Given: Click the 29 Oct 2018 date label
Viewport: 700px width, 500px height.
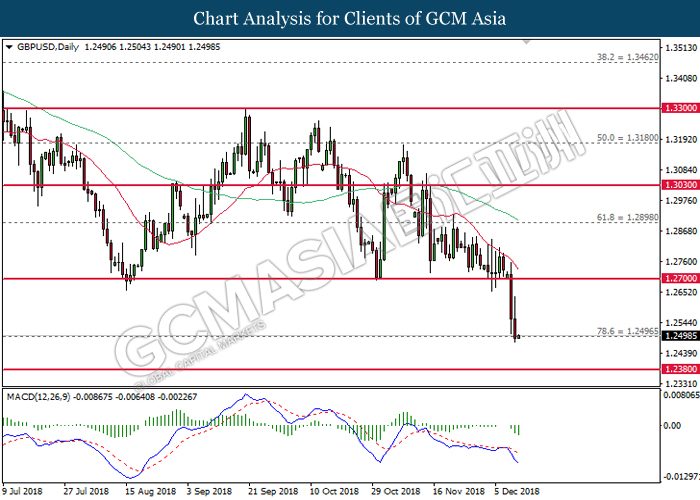Looking at the screenshot, I should tap(396, 492).
